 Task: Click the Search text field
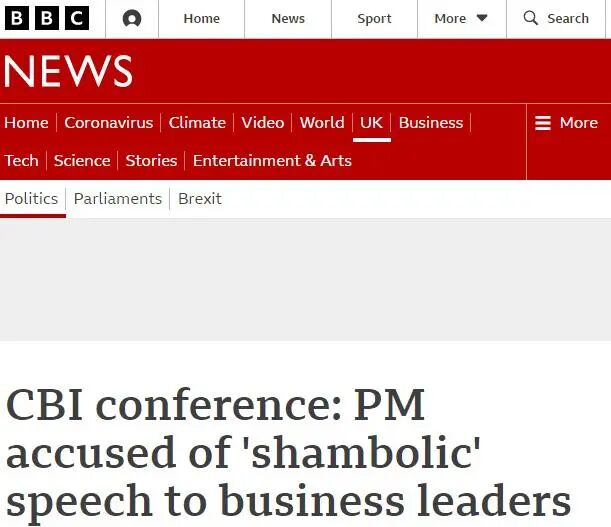click(568, 18)
